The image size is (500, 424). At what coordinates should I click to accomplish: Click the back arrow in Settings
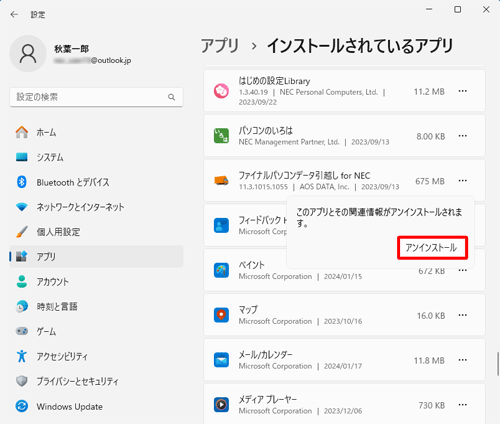14,14
